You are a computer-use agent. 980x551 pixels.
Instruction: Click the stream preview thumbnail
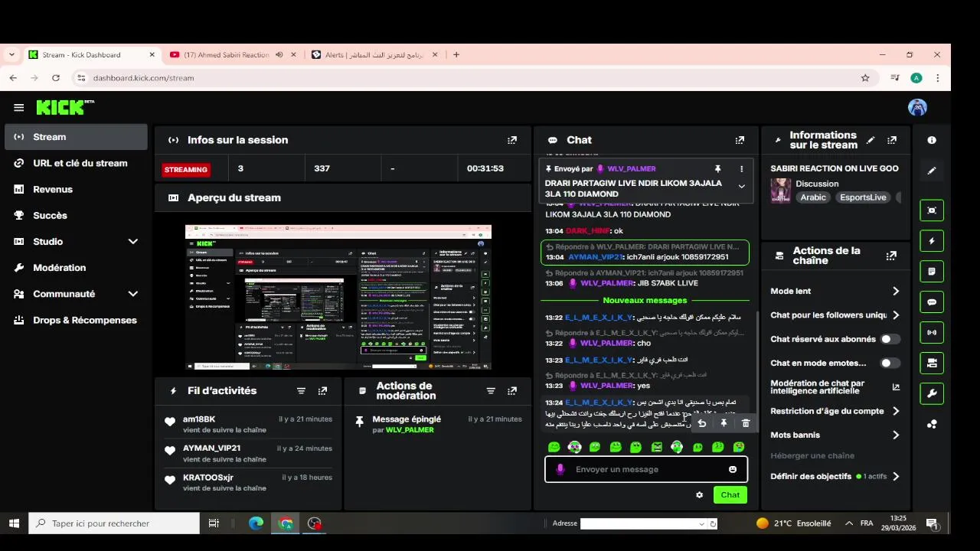(x=338, y=298)
